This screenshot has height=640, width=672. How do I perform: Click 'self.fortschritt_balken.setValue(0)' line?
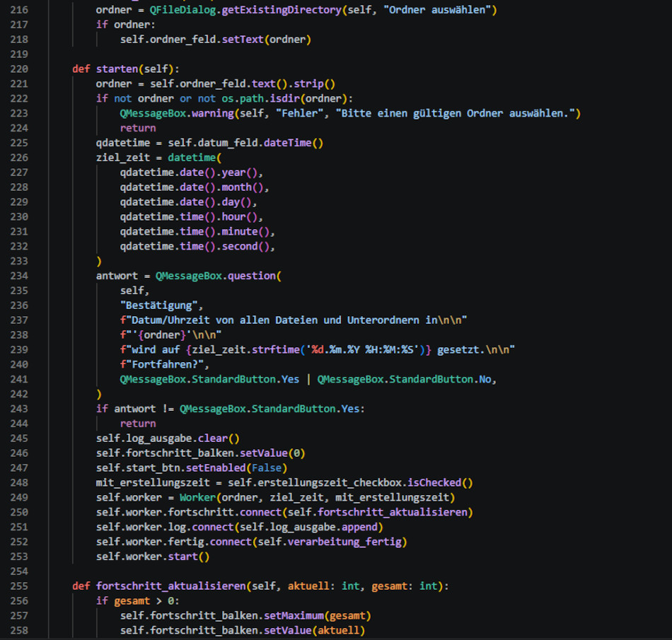click(201, 453)
